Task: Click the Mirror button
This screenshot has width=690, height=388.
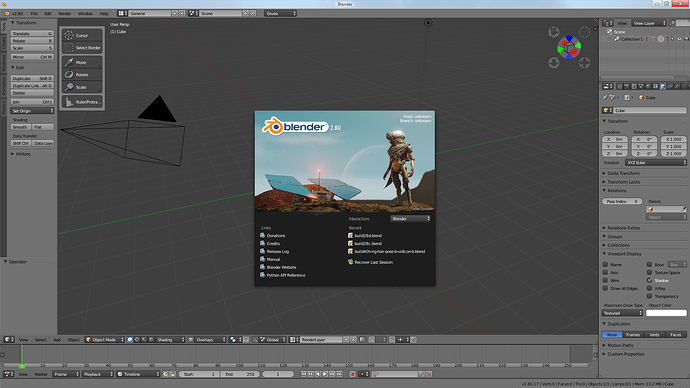Action: [x=32, y=57]
